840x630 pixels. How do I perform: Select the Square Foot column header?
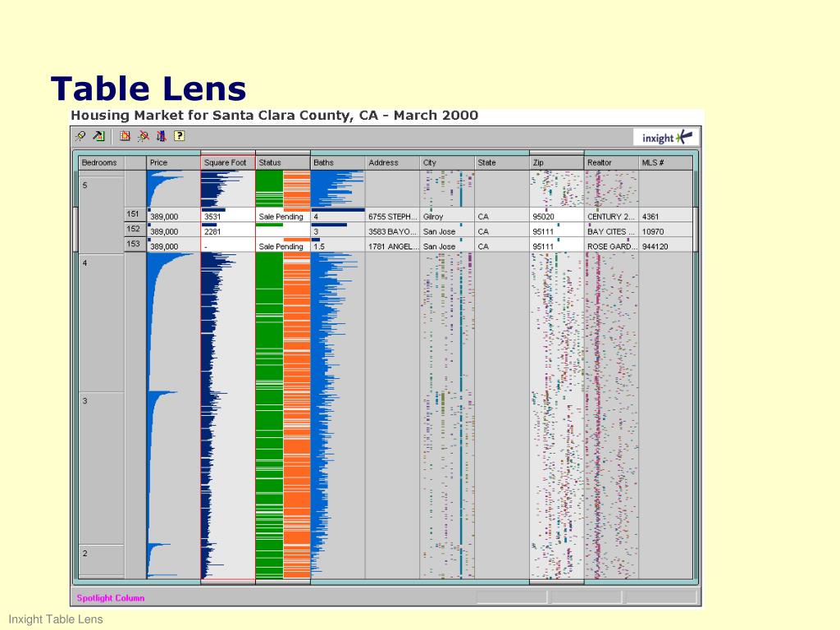[228, 162]
